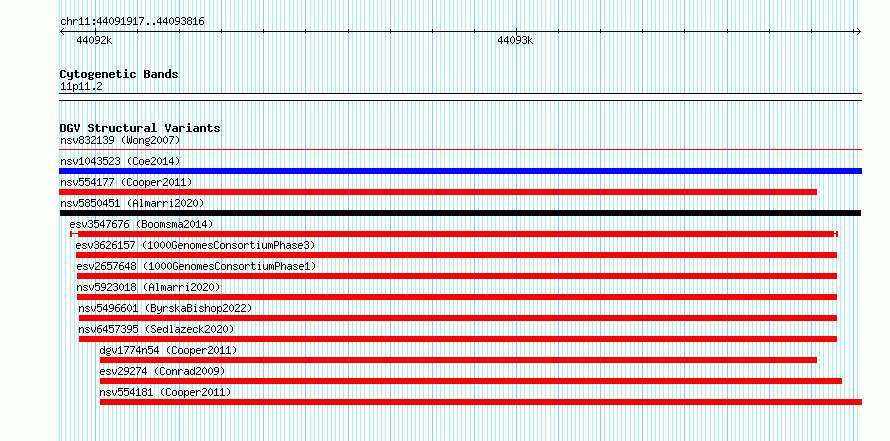Click the black nsv5850451 variant bar
890x441 pixels.
click(x=460, y=213)
